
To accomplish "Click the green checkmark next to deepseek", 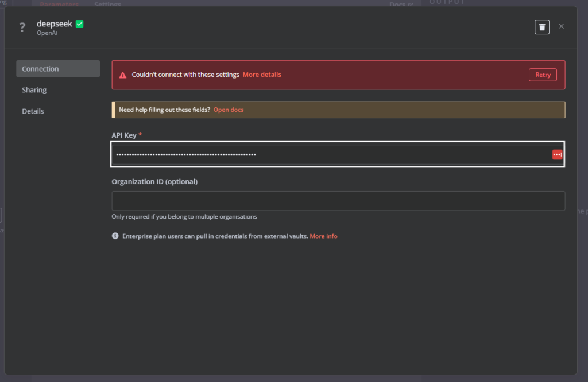I will tap(79, 24).
